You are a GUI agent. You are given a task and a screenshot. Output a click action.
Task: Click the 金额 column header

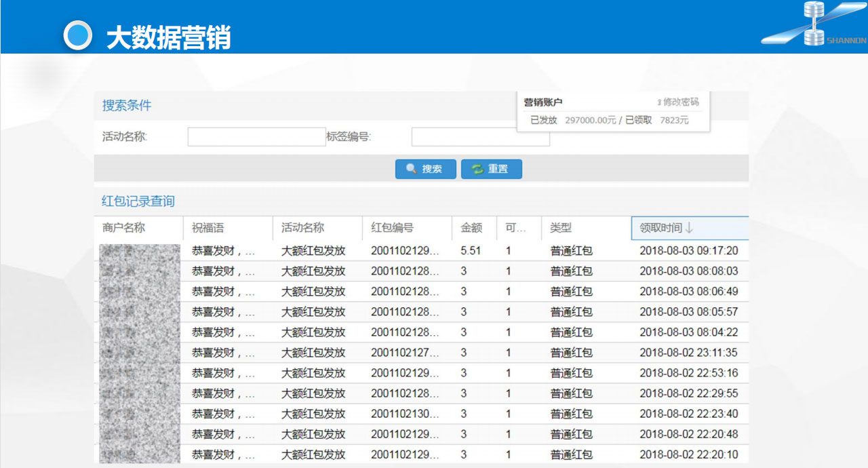(471, 228)
